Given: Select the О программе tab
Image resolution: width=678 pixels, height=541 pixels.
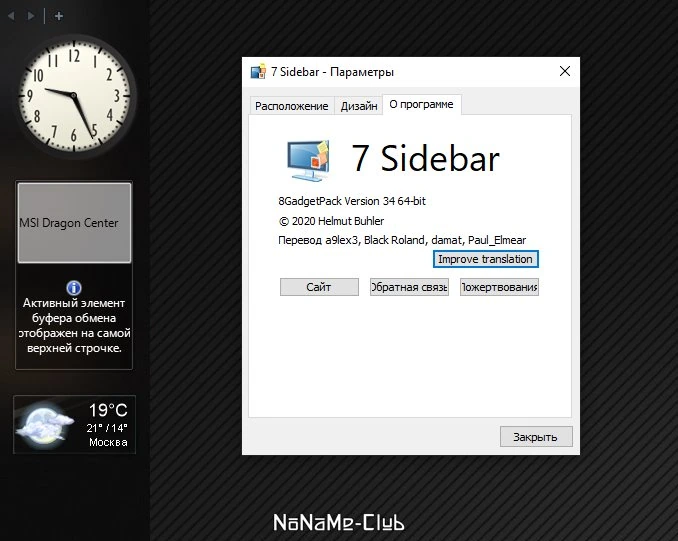Looking at the screenshot, I should 422,105.
